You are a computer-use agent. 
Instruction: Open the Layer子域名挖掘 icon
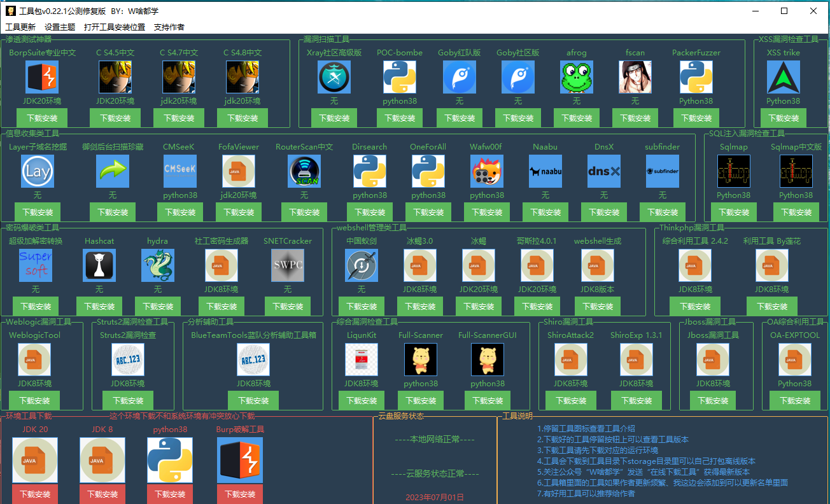tap(38, 171)
